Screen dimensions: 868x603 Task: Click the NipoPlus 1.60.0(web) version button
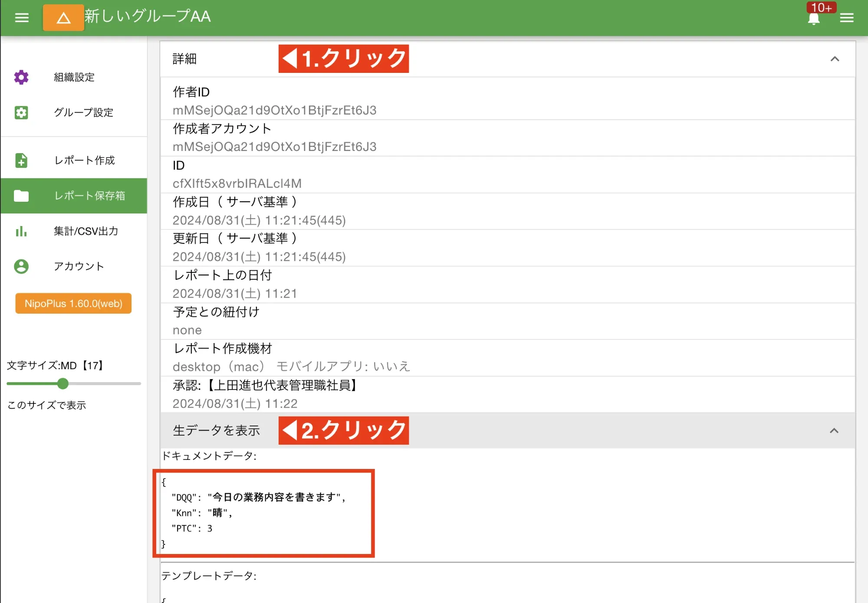pyautogui.click(x=73, y=303)
